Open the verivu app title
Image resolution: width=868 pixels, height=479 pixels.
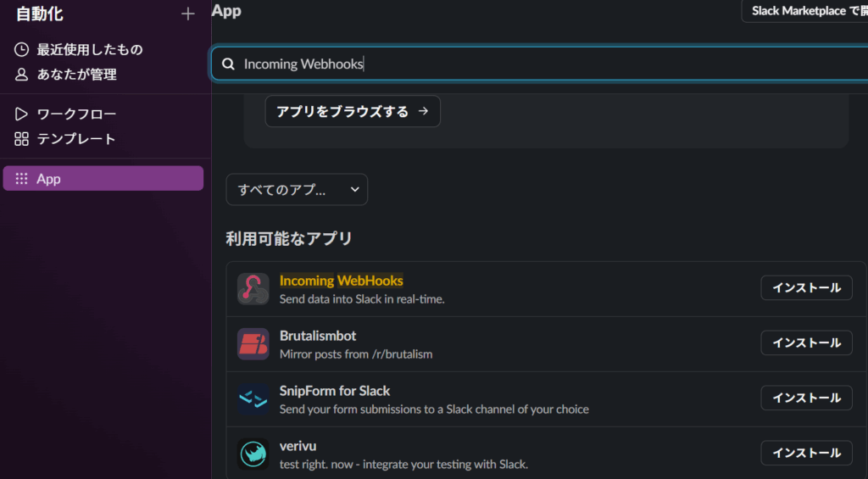click(x=298, y=446)
